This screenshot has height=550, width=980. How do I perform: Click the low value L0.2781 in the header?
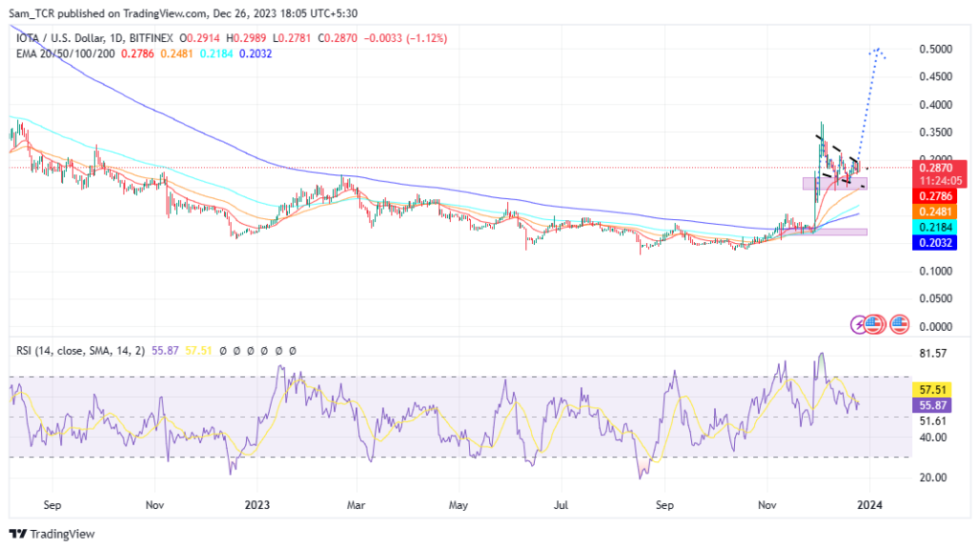[x=292, y=38]
